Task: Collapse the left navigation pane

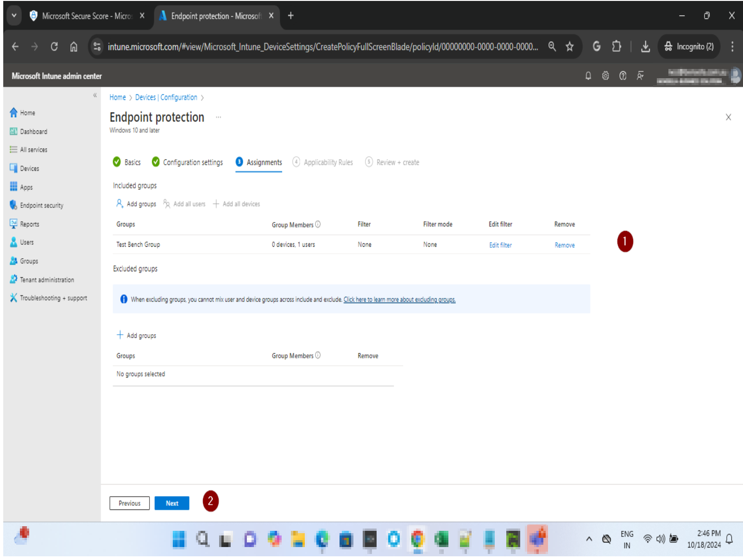Action: [95, 95]
